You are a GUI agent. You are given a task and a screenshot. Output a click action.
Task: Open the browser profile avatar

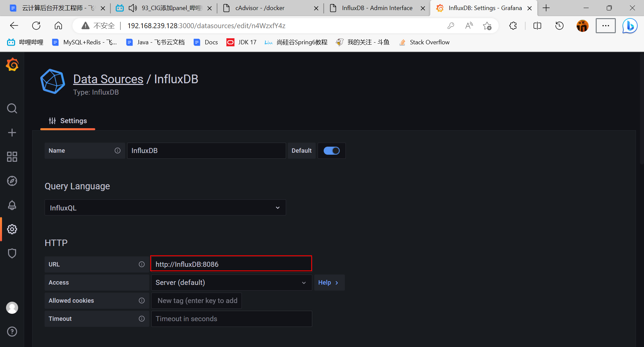[x=583, y=26]
